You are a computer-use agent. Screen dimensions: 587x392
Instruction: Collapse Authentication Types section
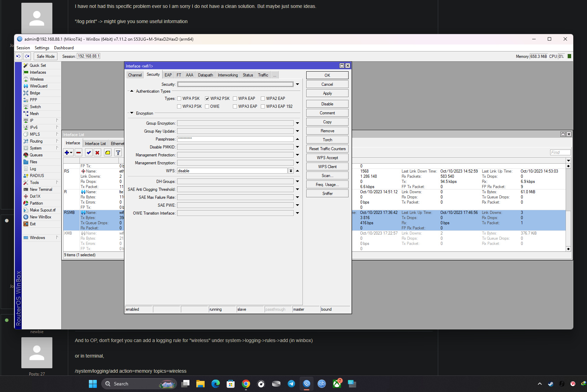tap(132, 91)
